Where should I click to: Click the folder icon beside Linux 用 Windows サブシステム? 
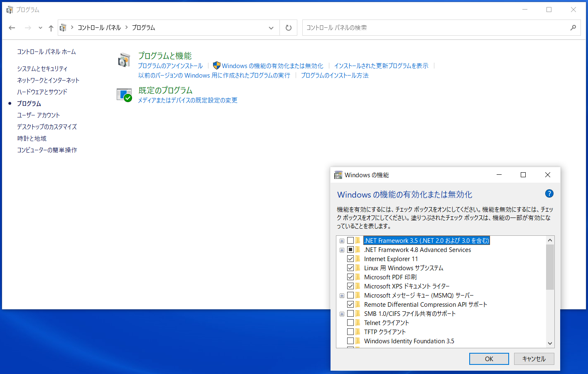[358, 268]
